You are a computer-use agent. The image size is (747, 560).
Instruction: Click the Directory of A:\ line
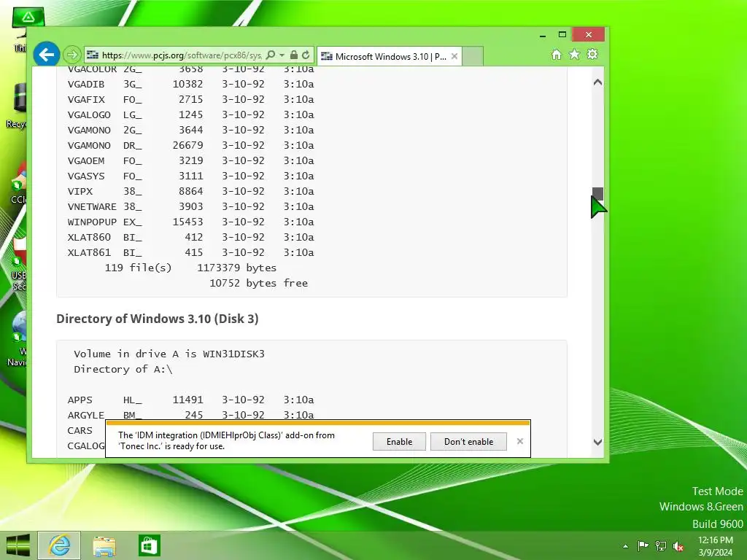pos(123,369)
